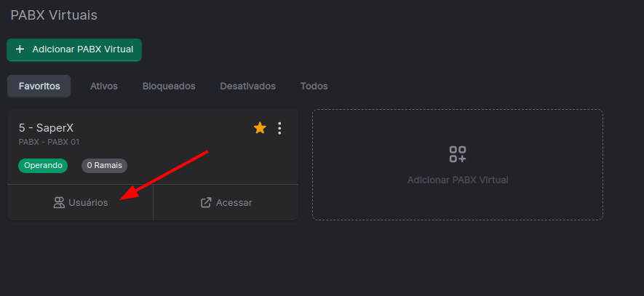Unfavorite SaperX using the star icon

tap(260, 128)
